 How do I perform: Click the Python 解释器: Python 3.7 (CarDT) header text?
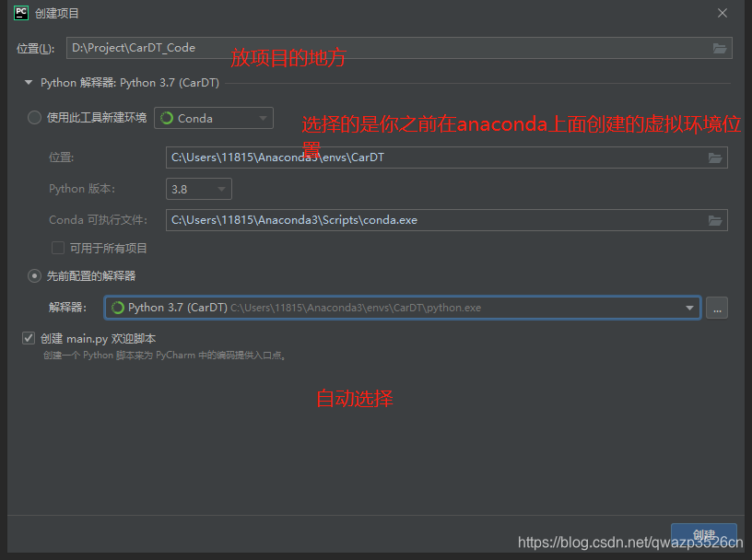pos(130,83)
